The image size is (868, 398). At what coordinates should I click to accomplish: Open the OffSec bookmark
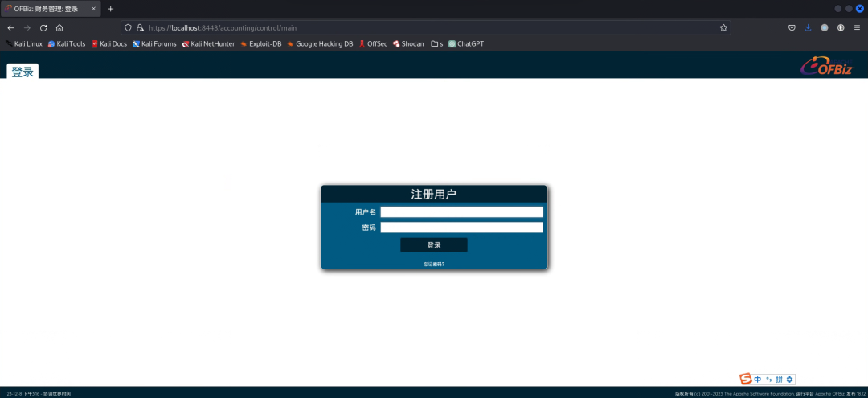373,43
